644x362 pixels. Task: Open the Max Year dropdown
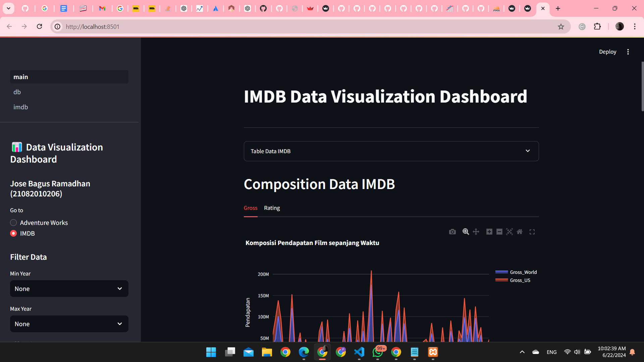pyautogui.click(x=69, y=324)
